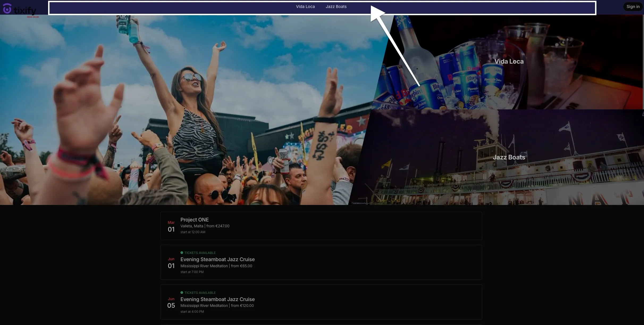Click "Mississippi River Meditation | from €65.00" text

[x=216, y=266]
